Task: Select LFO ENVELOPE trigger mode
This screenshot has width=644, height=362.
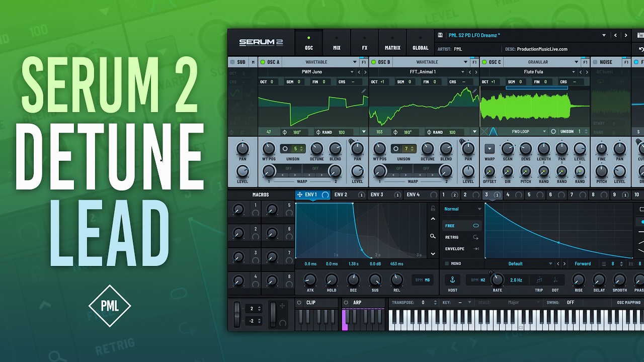Action: click(x=461, y=249)
